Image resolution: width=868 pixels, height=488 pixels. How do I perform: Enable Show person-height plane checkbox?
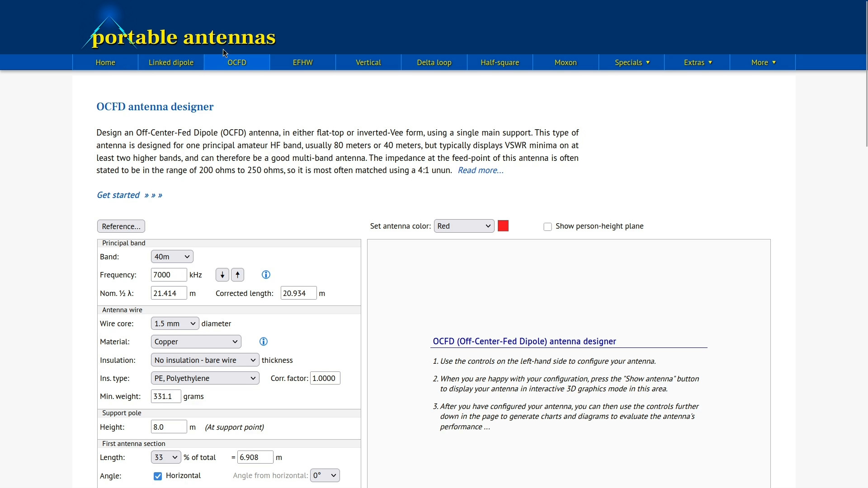[x=547, y=227]
